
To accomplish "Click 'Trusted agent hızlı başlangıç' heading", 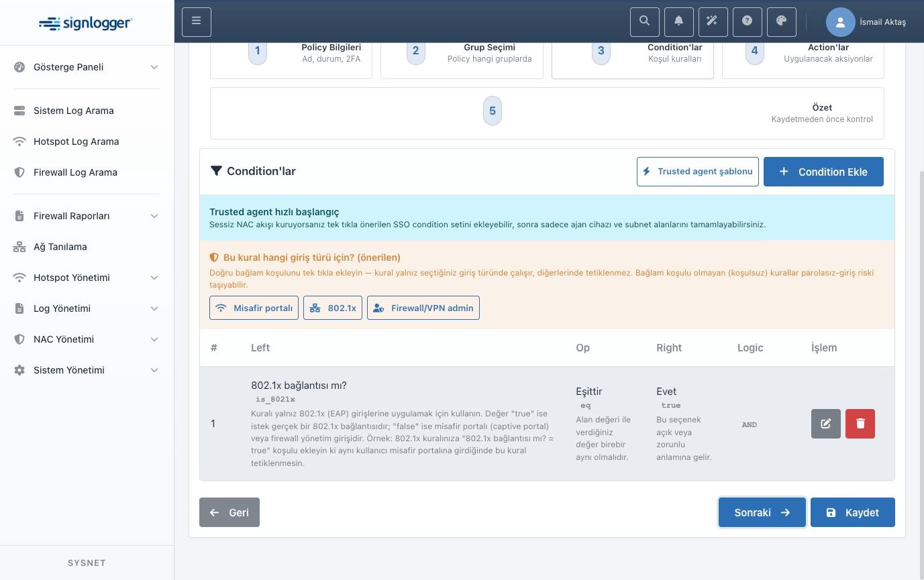I will [x=274, y=212].
